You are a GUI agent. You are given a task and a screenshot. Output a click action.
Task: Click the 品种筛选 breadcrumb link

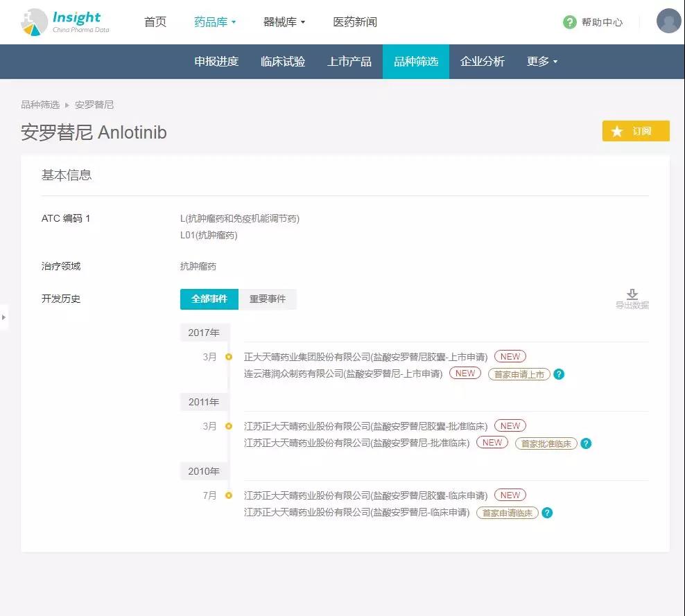[40, 105]
